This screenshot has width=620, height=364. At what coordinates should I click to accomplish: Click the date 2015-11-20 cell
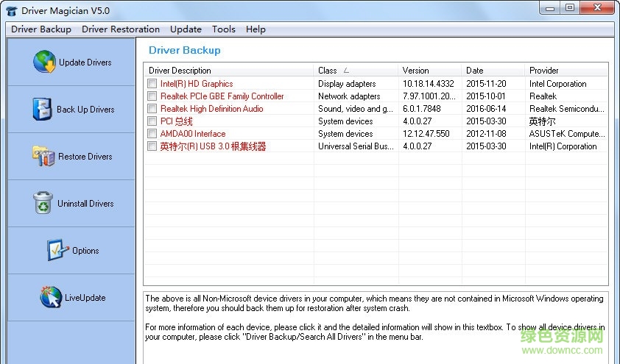pyautogui.click(x=486, y=84)
